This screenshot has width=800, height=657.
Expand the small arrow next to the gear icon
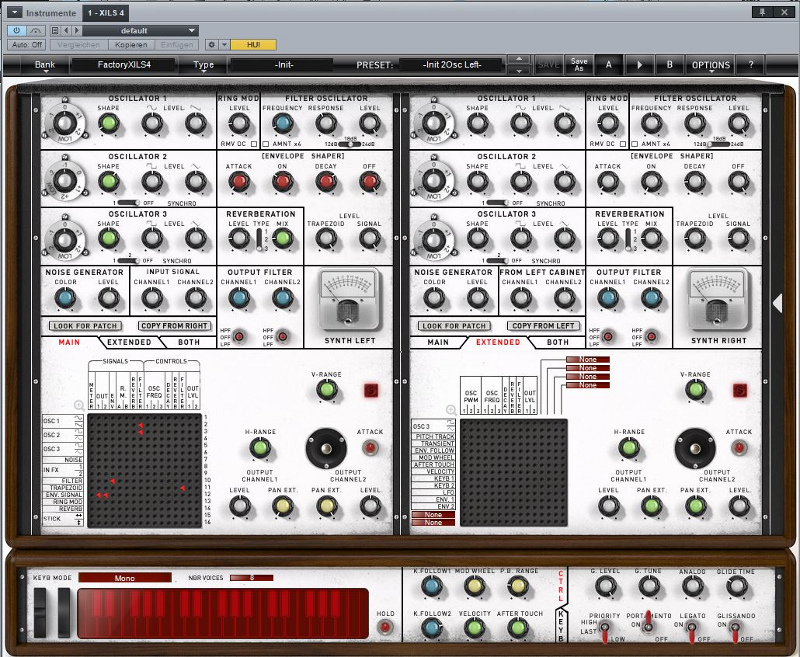(224, 45)
